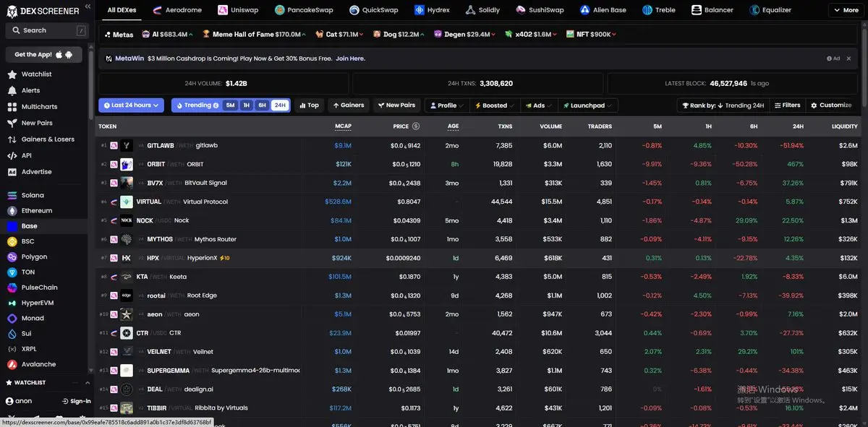The height and width of the screenshot is (427, 868).
Task: Click the Metas label in trends bar
Action: point(119,35)
